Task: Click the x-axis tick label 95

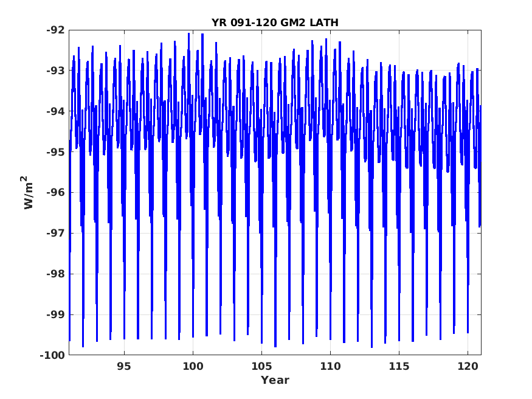Action: pyautogui.click(x=124, y=366)
